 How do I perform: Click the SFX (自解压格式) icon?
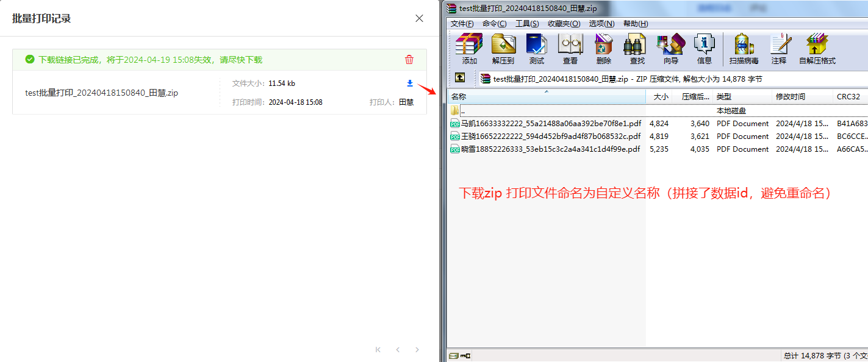pos(817,49)
